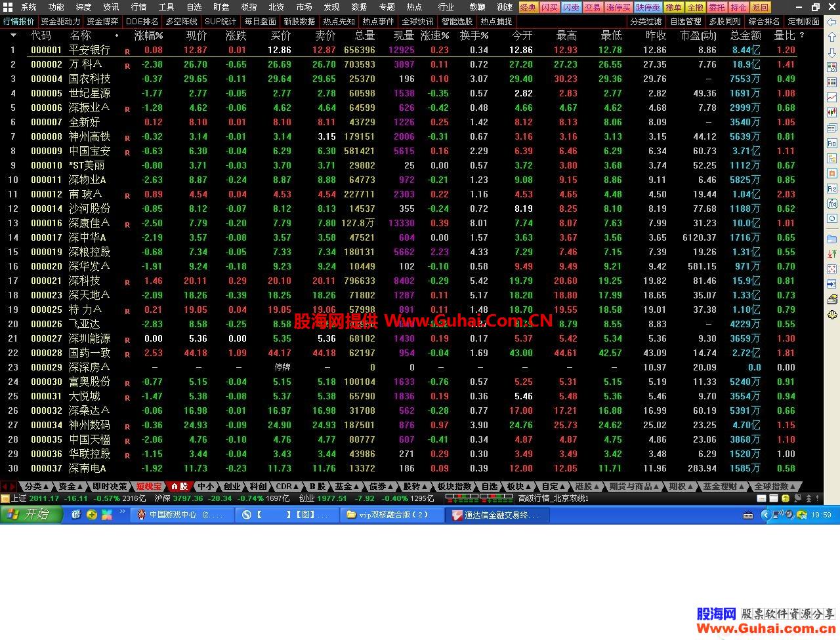Click the 经典 button

pos(528,7)
